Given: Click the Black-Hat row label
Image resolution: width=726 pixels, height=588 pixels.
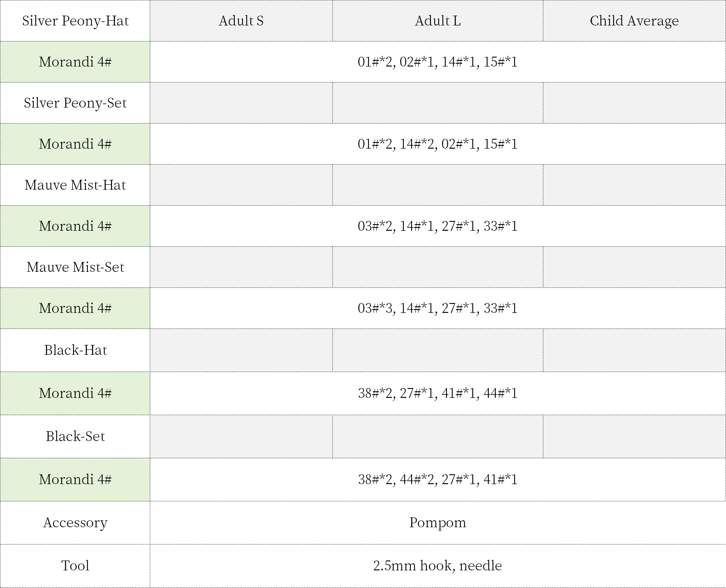Looking at the screenshot, I should click(75, 350).
